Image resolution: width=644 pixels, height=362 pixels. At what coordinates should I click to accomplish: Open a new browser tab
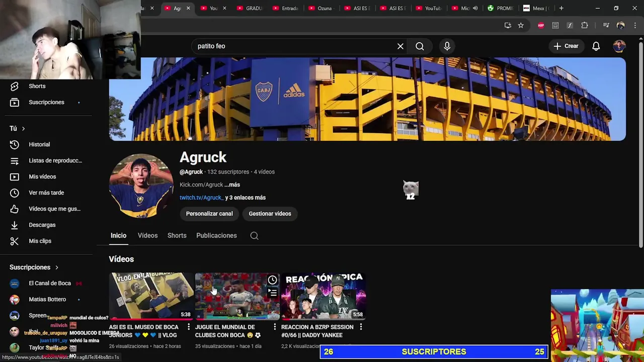click(561, 9)
